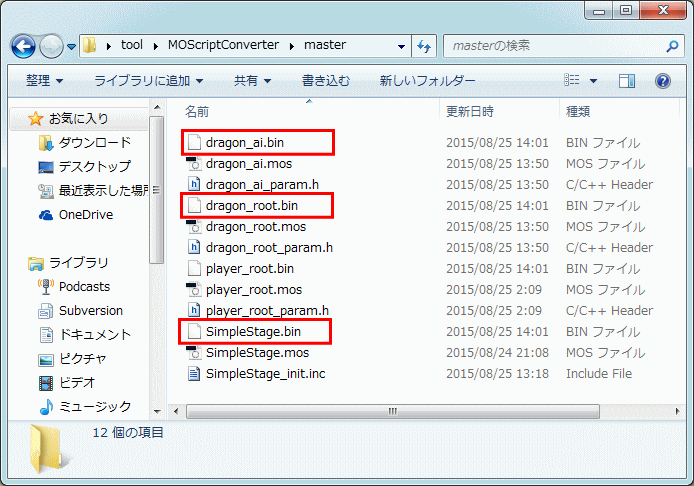The width and height of the screenshot is (694, 486).
Task: Click horizontal scrollbar right arrow
Action: tap(677, 411)
